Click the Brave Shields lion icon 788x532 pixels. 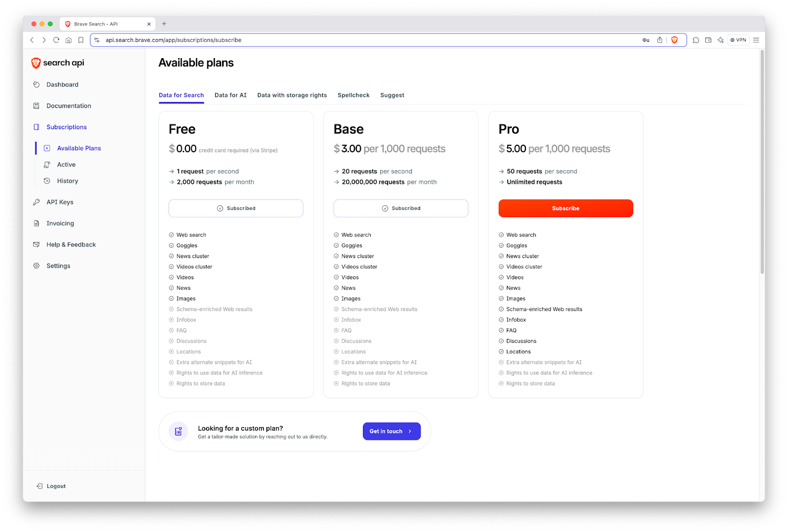[674, 40]
